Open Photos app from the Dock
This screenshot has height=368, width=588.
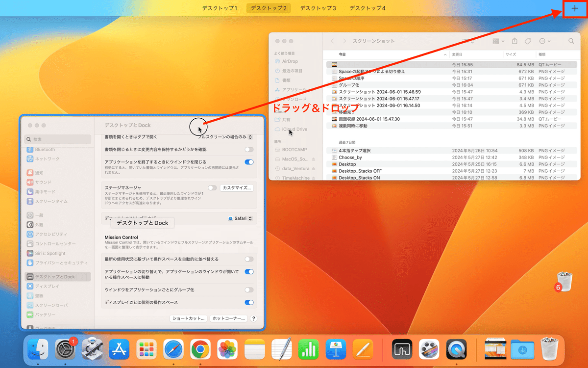(227, 350)
